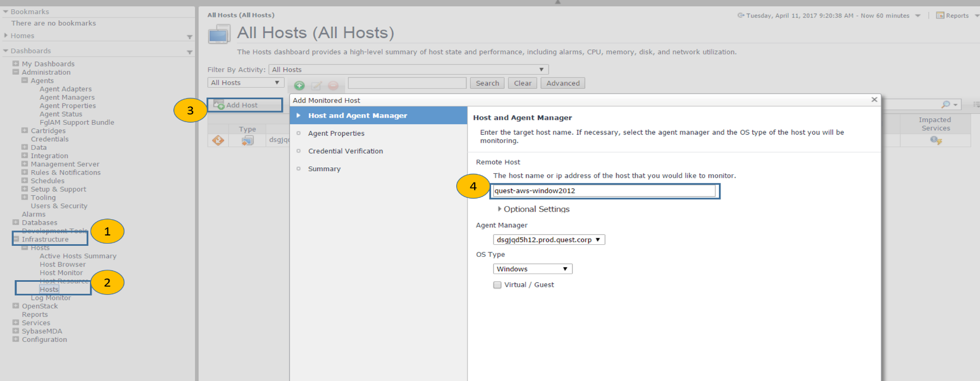Open the OS Type dropdown
Screen dimensions: 980x381
coord(532,269)
